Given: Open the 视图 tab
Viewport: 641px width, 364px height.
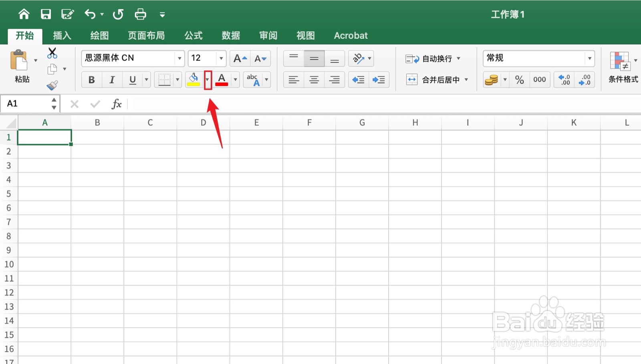Looking at the screenshot, I should coord(305,36).
